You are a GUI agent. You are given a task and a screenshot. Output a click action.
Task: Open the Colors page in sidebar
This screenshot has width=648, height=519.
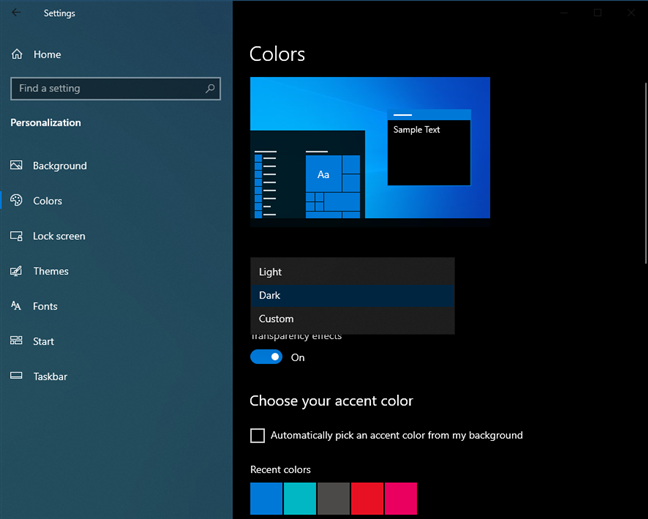click(47, 201)
